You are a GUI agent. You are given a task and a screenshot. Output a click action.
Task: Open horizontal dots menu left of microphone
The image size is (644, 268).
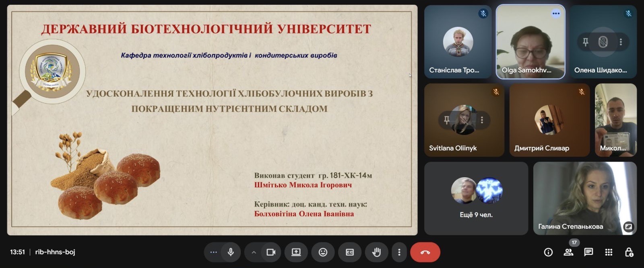(213, 252)
